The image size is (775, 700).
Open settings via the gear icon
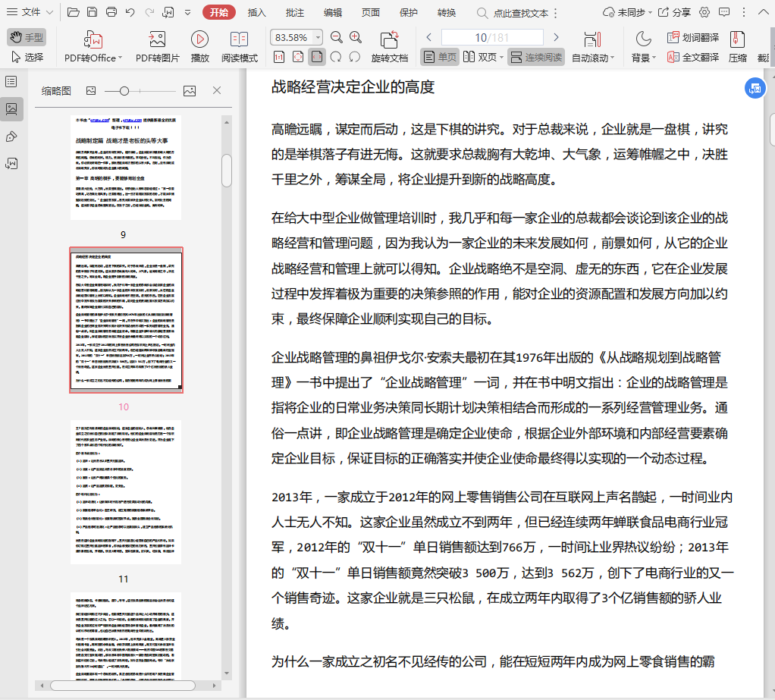click(x=704, y=12)
